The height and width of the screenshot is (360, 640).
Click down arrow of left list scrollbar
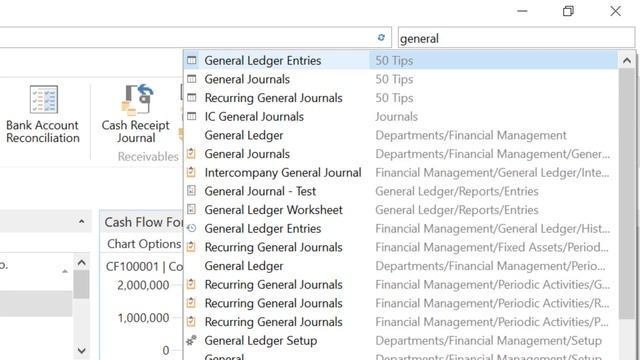click(x=82, y=350)
